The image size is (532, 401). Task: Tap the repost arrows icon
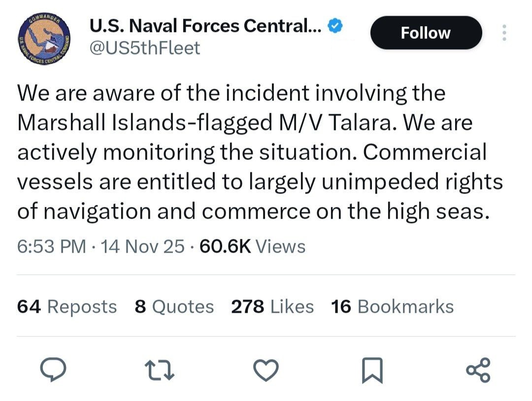click(x=160, y=370)
